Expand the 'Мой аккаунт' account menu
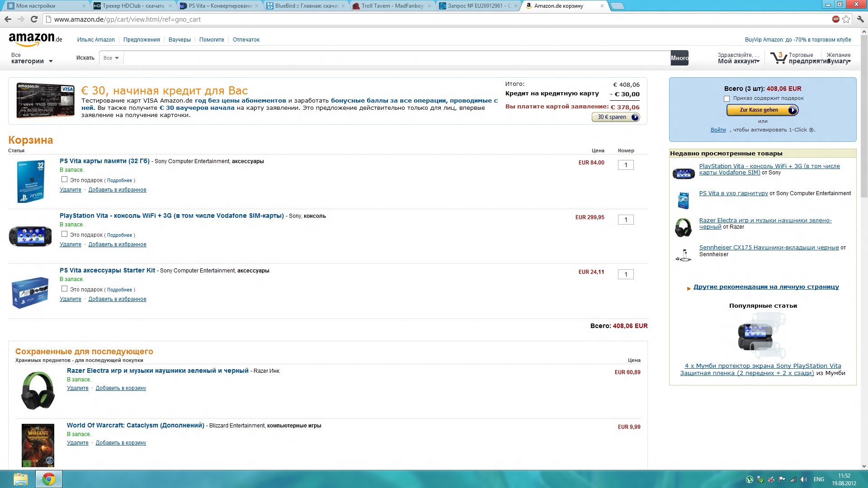 pos(739,61)
